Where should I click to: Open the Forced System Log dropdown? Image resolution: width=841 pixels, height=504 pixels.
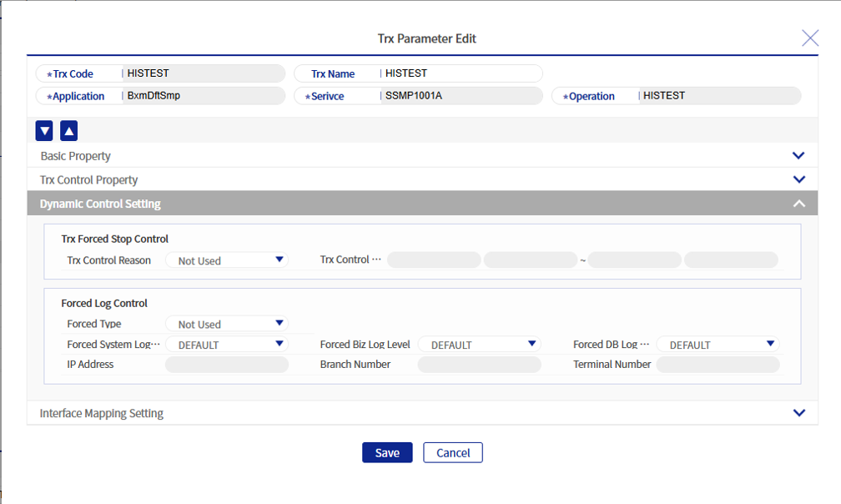click(x=227, y=345)
